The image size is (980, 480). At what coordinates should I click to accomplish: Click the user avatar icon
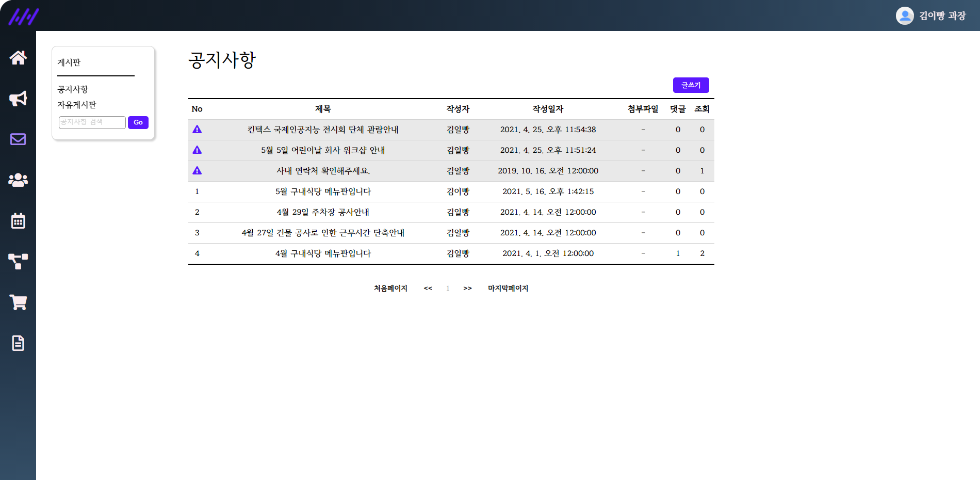click(x=905, y=15)
